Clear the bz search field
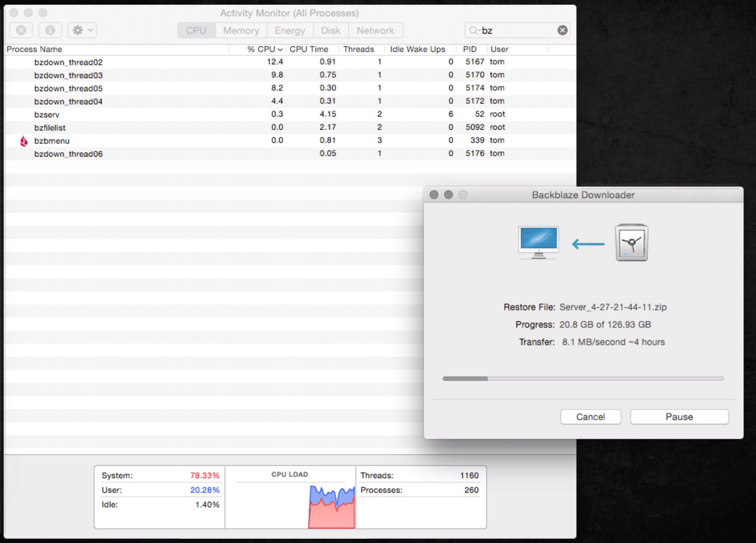 [562, 30]
